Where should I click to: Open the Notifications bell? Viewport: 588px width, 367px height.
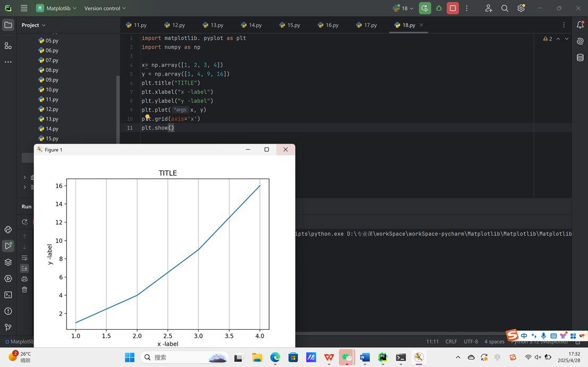(580, 25)
